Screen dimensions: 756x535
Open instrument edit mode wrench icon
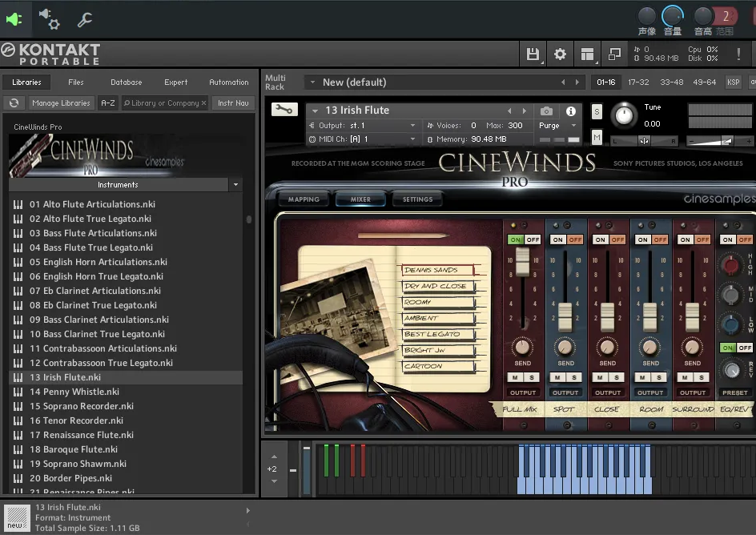click(284, 110)
